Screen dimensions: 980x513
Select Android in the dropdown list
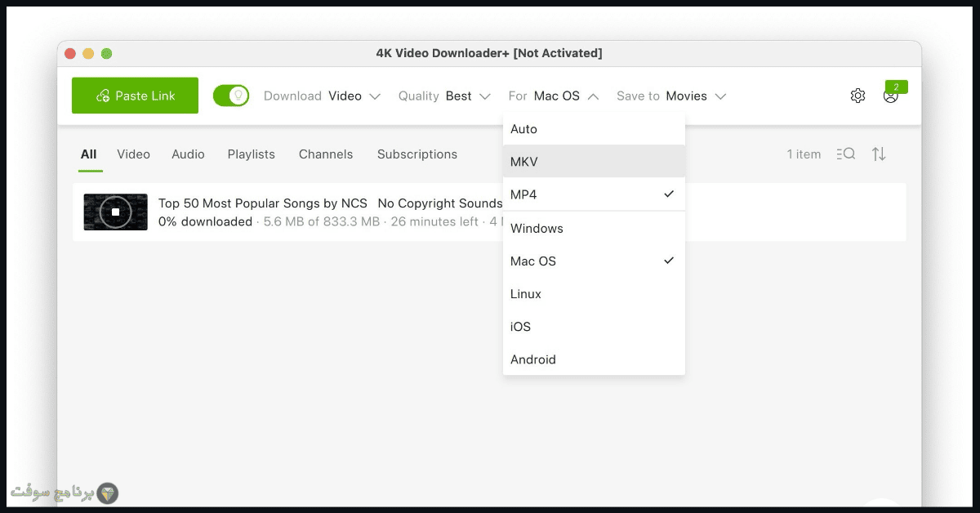click(594, 359)
